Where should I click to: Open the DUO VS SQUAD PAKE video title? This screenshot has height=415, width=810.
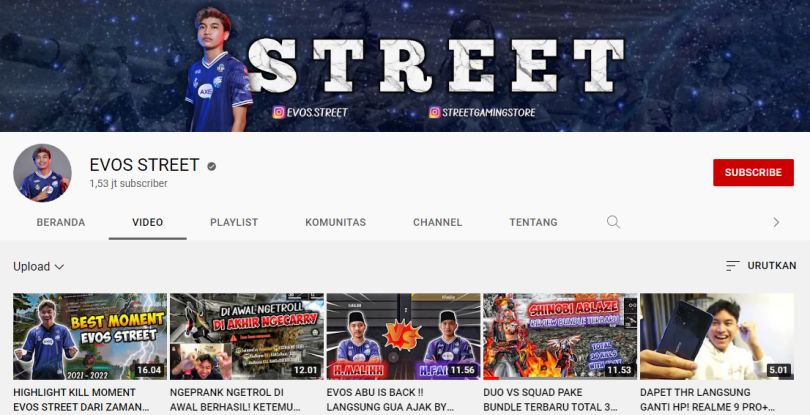click(x=550, y=399)
